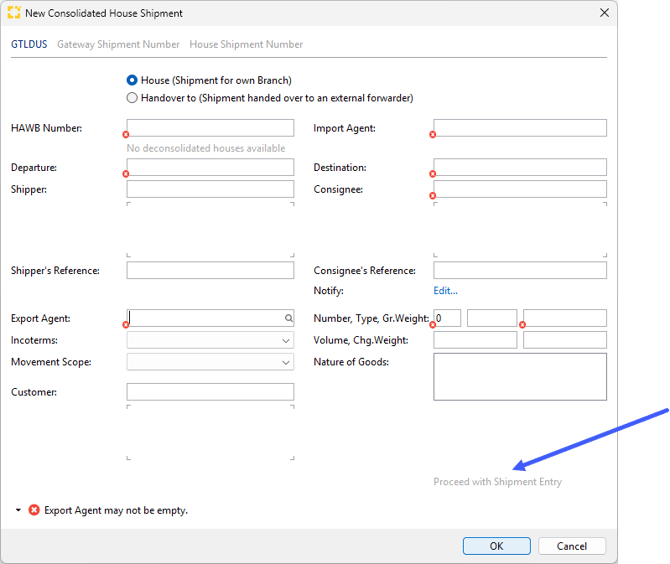670x564 pixels.
Task: Confirm dialog with OK button
Action: pyautogui.click(x=497, y=546)
